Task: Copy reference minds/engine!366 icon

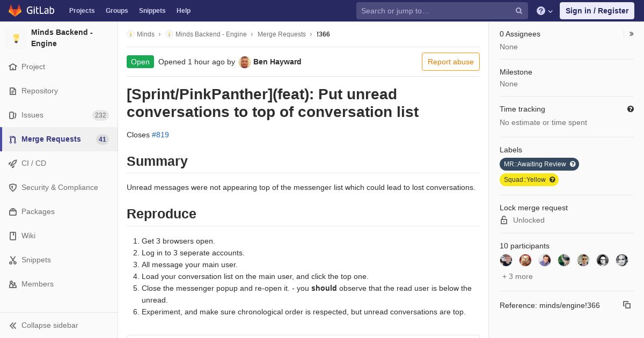Action: pos(627,305)
